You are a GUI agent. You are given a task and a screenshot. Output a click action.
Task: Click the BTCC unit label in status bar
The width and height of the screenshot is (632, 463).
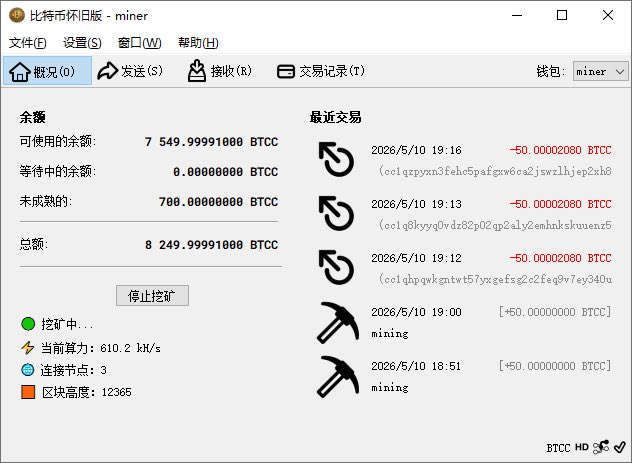click(x=558, y=448)
